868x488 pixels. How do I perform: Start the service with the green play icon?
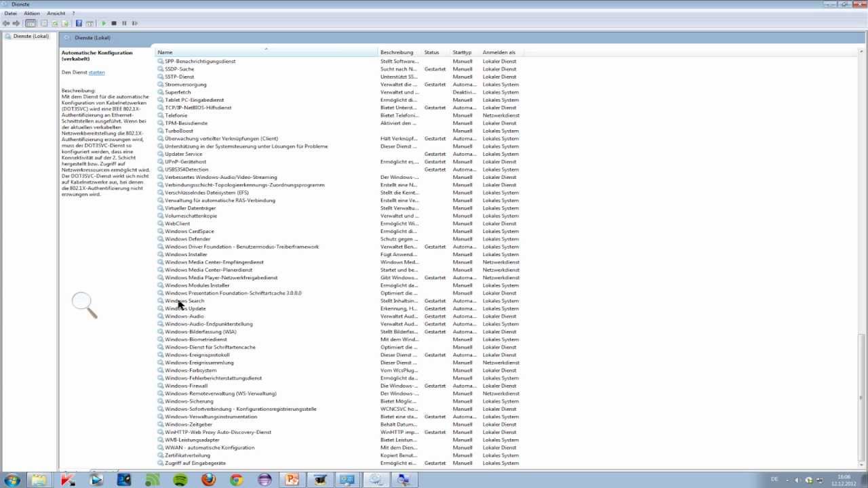click(103, 23)
